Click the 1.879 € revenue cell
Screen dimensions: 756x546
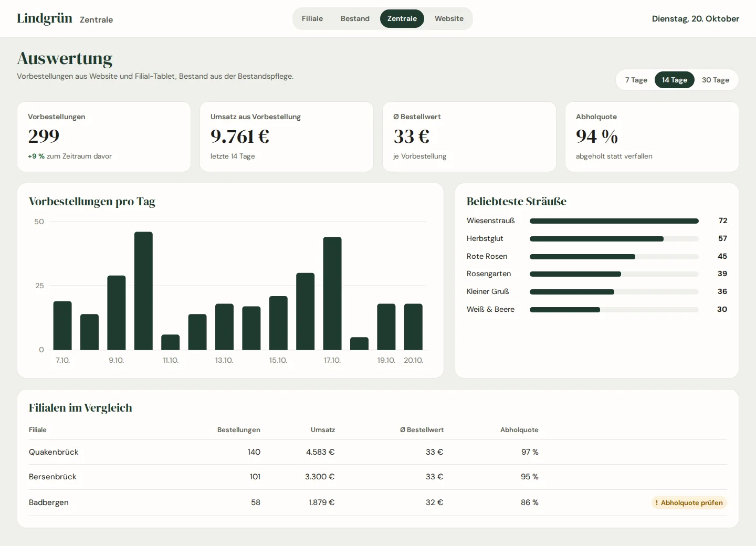click(x=321, y=502)
